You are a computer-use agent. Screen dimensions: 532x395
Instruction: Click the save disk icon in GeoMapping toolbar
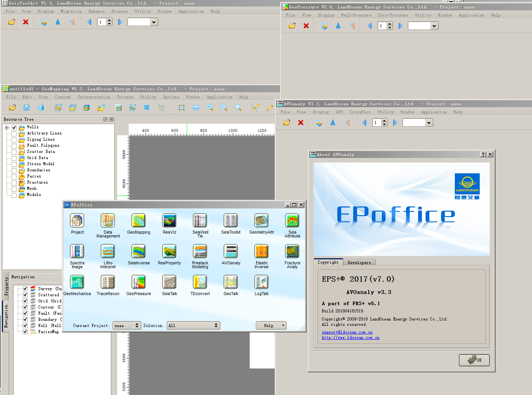[27, 108]
